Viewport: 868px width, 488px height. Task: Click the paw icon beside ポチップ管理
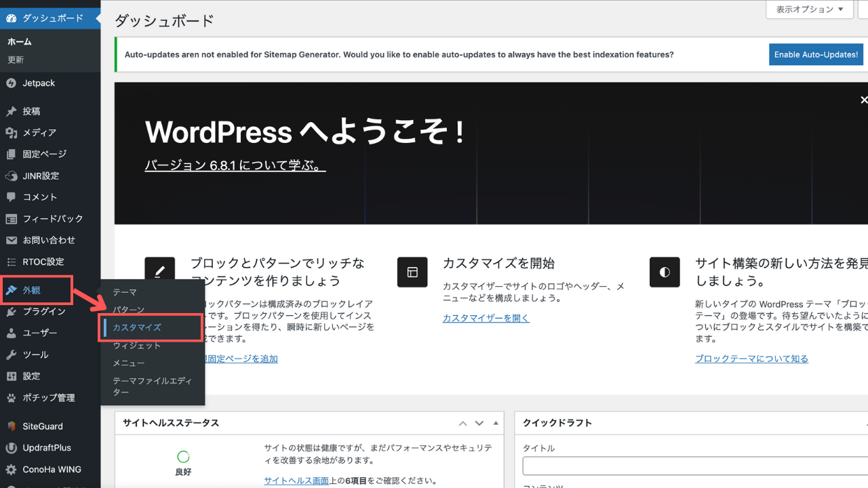click(x=11, y=398)
